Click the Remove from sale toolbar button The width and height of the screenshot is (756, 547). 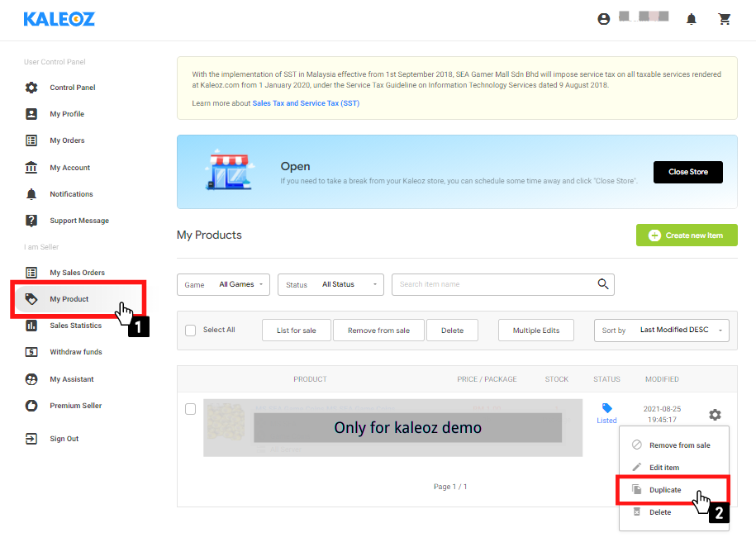[378, 331]
